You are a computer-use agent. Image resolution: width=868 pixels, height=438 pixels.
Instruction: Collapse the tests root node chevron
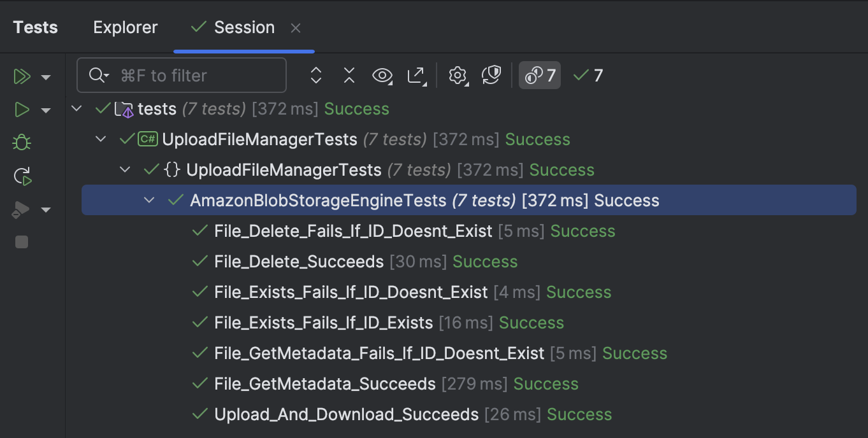(76, 108)
